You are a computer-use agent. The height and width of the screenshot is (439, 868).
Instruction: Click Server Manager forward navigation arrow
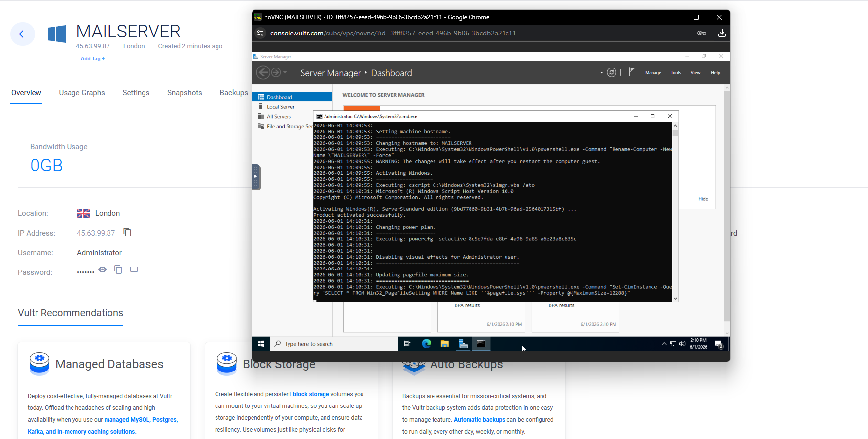[x=276, y=73]
